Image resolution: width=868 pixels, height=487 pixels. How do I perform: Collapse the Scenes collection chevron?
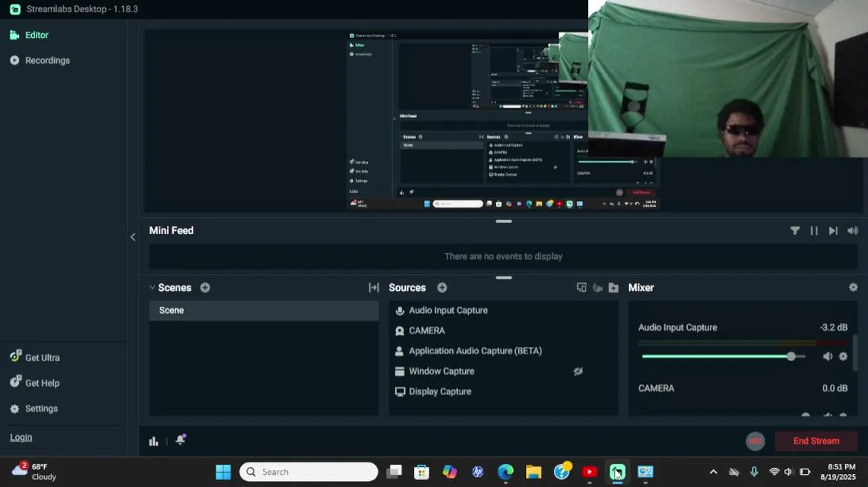(x=152, y=287)
